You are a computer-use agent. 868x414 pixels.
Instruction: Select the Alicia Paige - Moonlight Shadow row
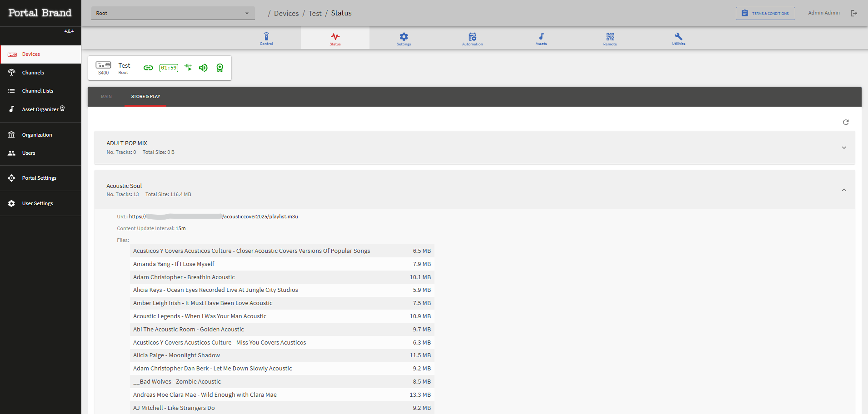tap(282, 355)
